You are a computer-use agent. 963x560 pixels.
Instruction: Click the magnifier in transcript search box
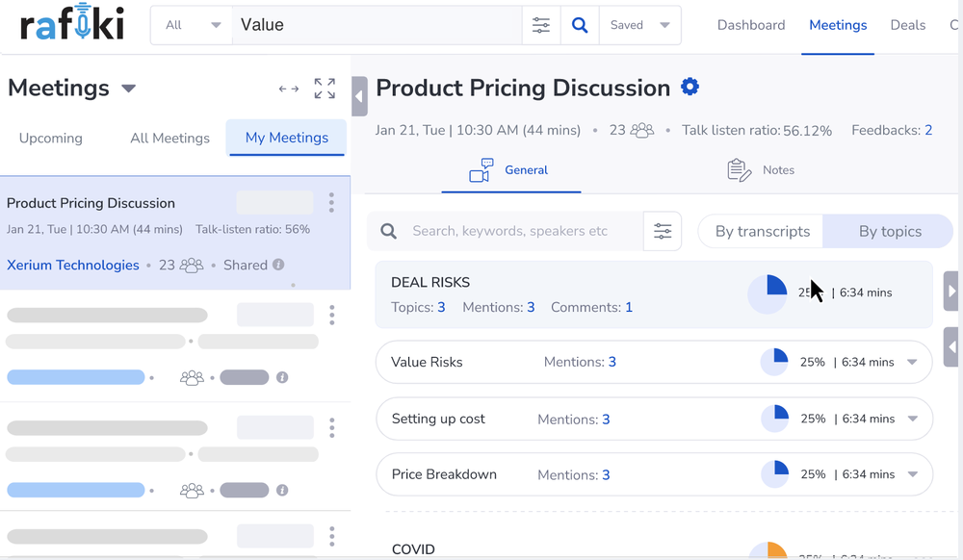pos(388,231)
